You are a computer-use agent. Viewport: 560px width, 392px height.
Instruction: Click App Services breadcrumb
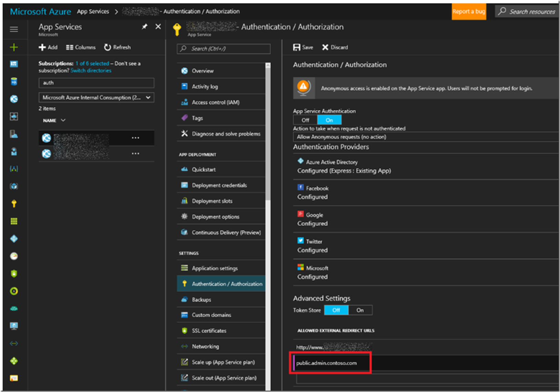(x=93, y=11)
